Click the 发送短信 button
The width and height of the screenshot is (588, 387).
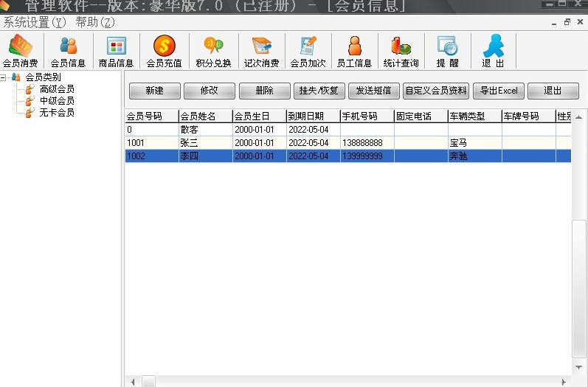[x=374, y=91]
